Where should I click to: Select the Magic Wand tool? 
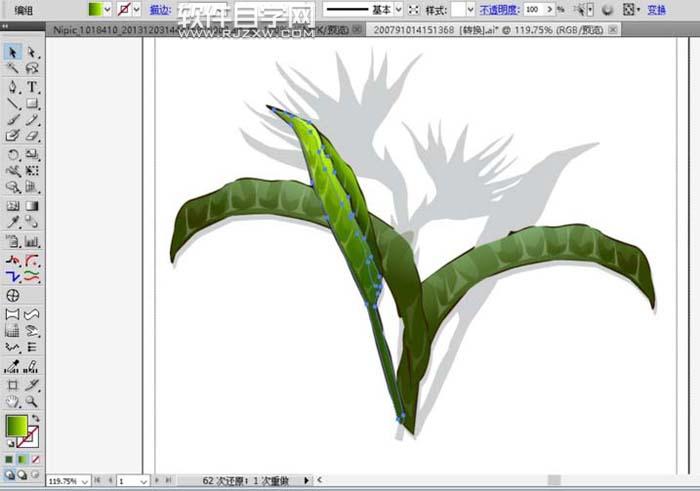[13, 69]
